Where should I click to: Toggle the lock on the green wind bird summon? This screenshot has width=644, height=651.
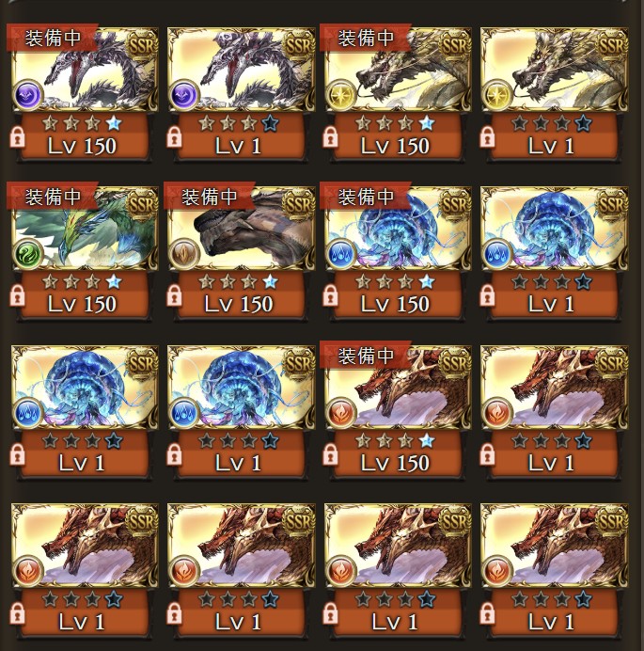point(17,296)
